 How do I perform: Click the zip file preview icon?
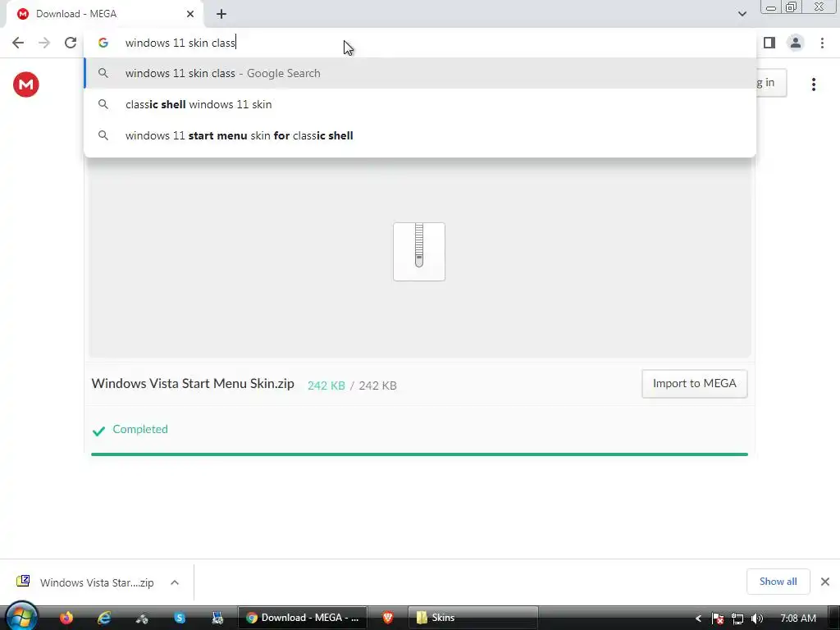click(419, 252)
